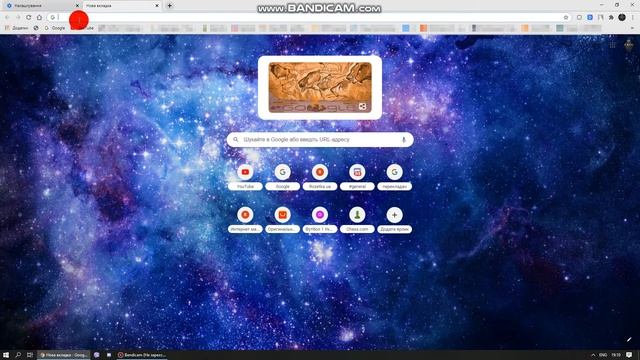Switch to the New Tab tab
This screenshot has width=640, height=360.
[x=122, y=6]
